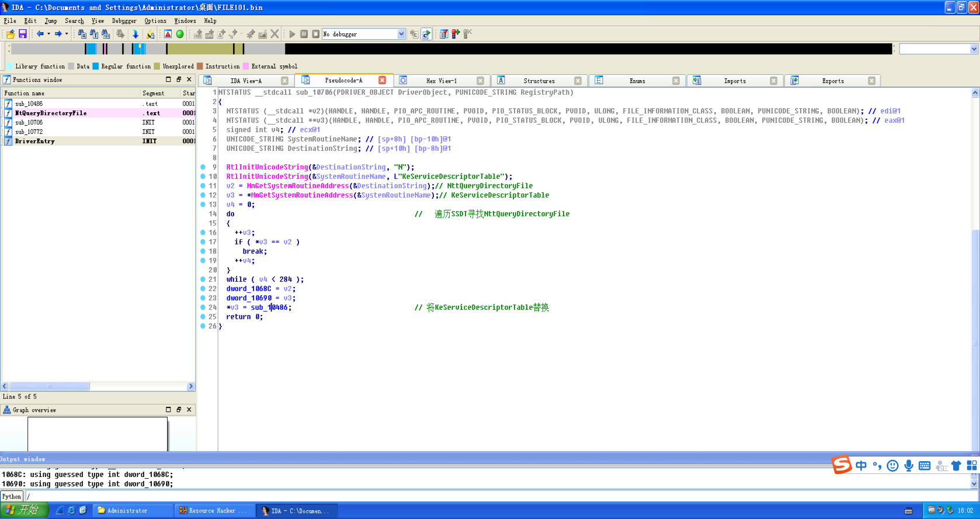Image resolution: width=980 pixels, height=519 pixels.
Task: Jump back with the blue left arrow
Action: click(40, 34)
